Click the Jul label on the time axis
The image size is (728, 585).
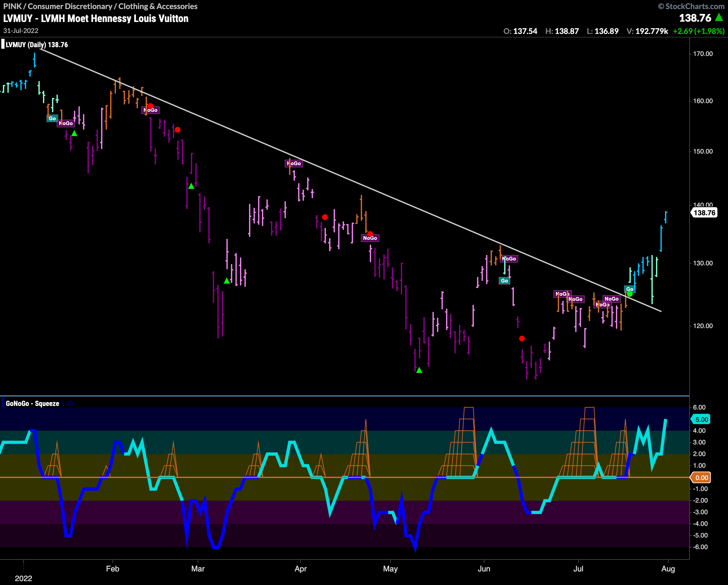point(578,569)
